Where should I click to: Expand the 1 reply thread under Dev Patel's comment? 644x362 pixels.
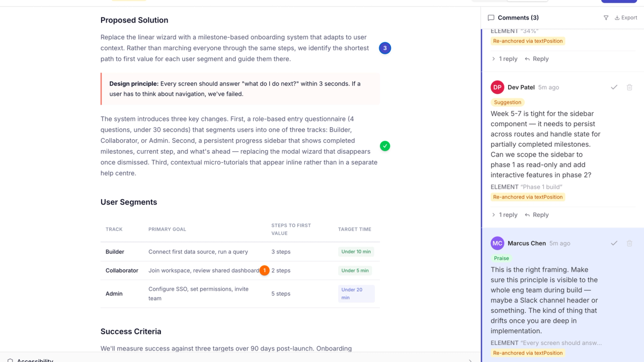point(504,215)
